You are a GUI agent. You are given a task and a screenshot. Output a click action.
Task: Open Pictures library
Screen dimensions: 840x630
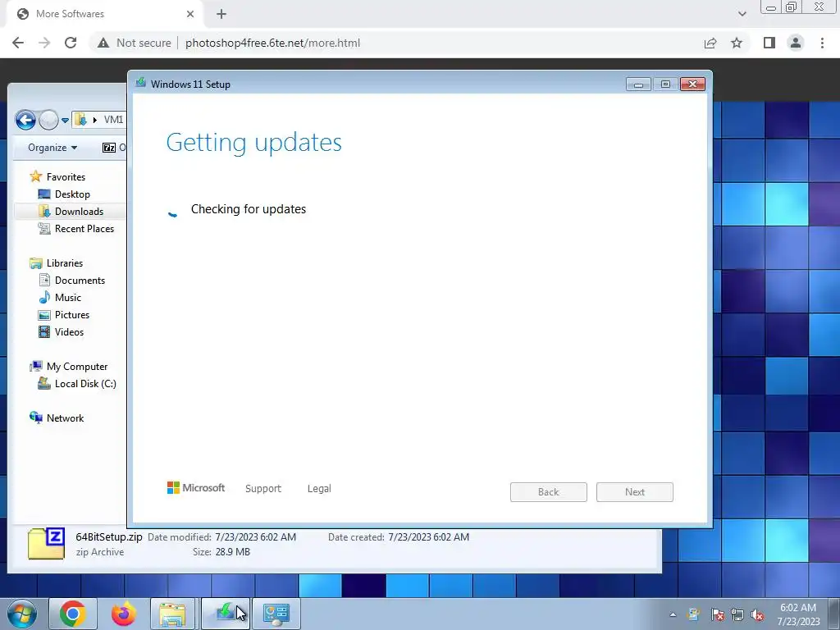click(64, 314)
